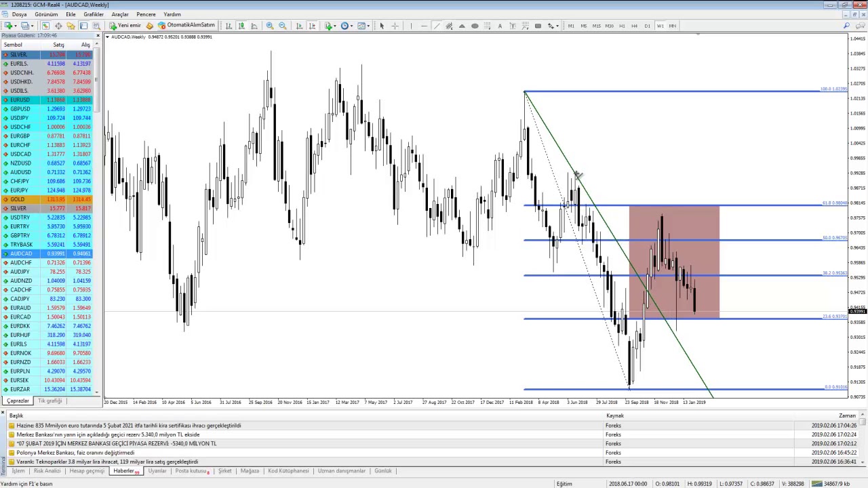Open the Araçlar menu
Screen dimensions: 868x488
point(120,14)
